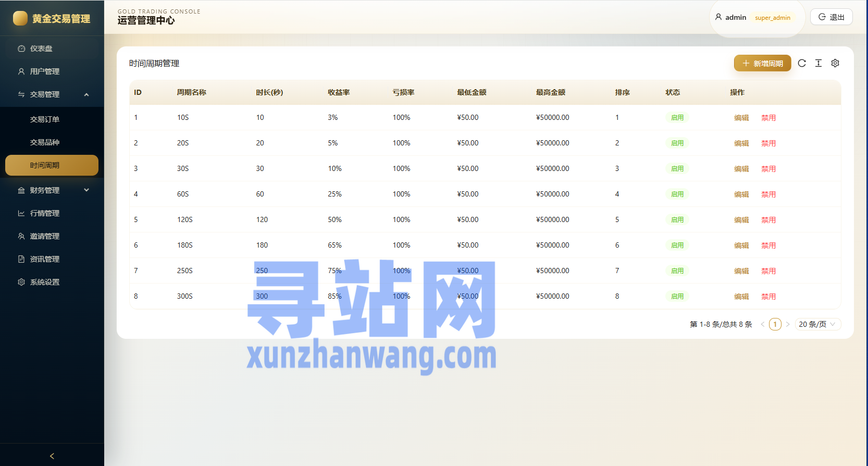The width and height of the screenshot is (868, 466).
Task: Click the 启用 status tag for 10S
Action: [x=677, y=118]
